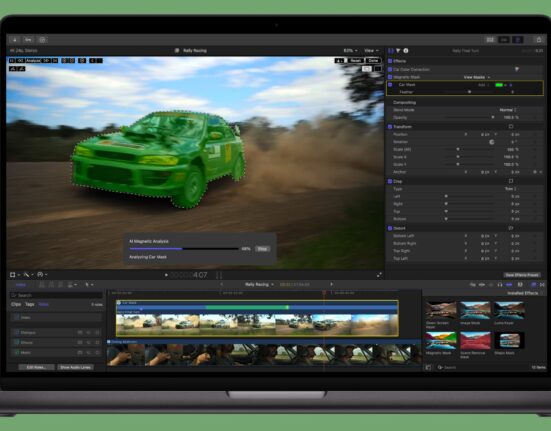Viewport: 551px width, 431px height.
Task: Click the Reset button in viewer
Action: (x=355, y=60)
